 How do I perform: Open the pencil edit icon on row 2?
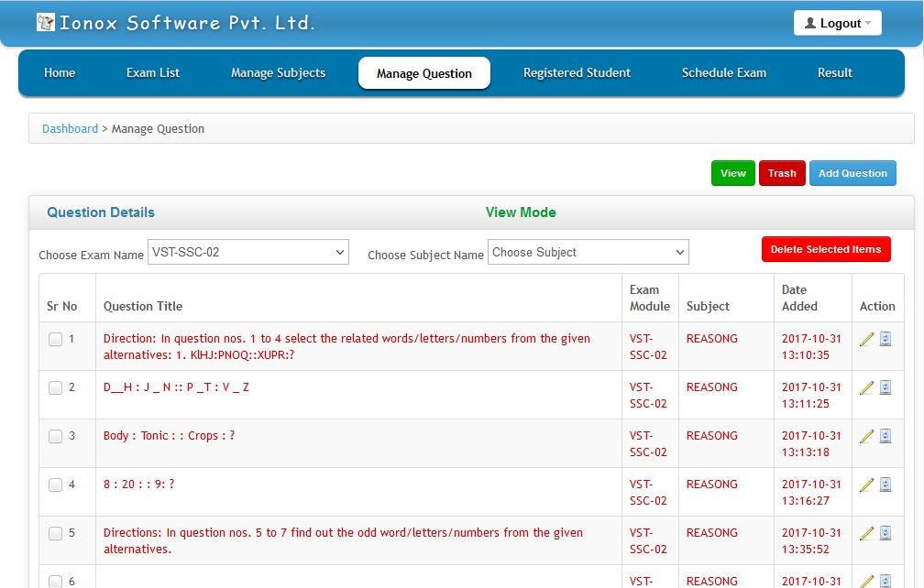[865, 387]
